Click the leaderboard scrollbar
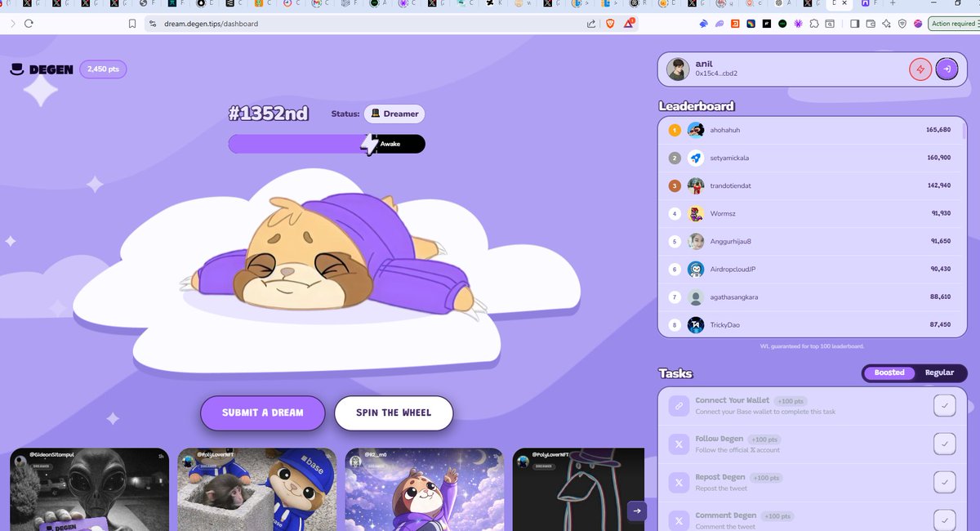This screenshot has width=980, height=531. (964, 130)
